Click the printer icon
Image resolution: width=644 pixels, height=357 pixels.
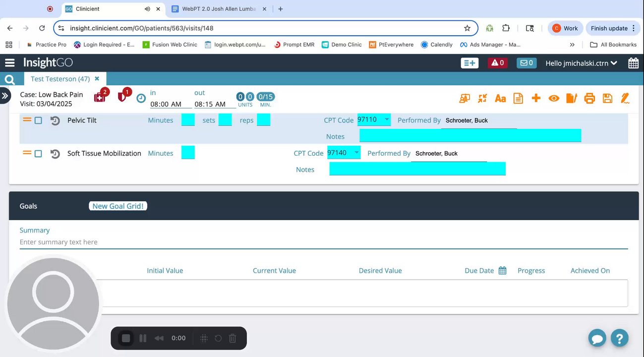589,98
